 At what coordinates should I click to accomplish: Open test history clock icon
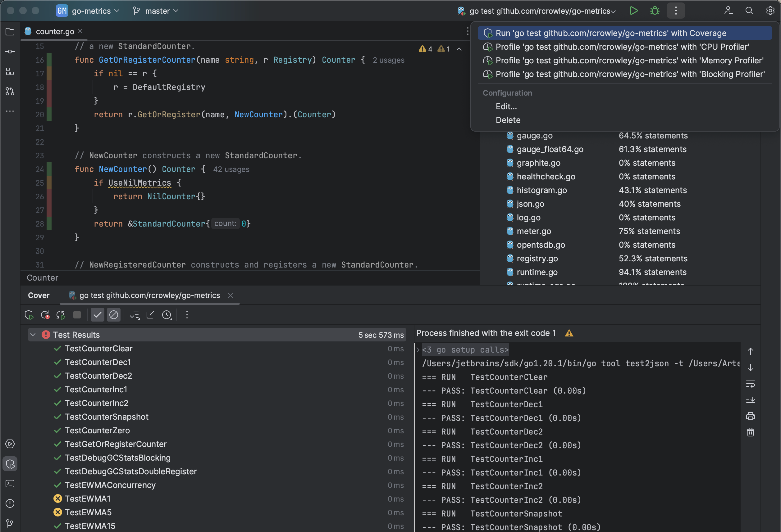pos(167,315)
